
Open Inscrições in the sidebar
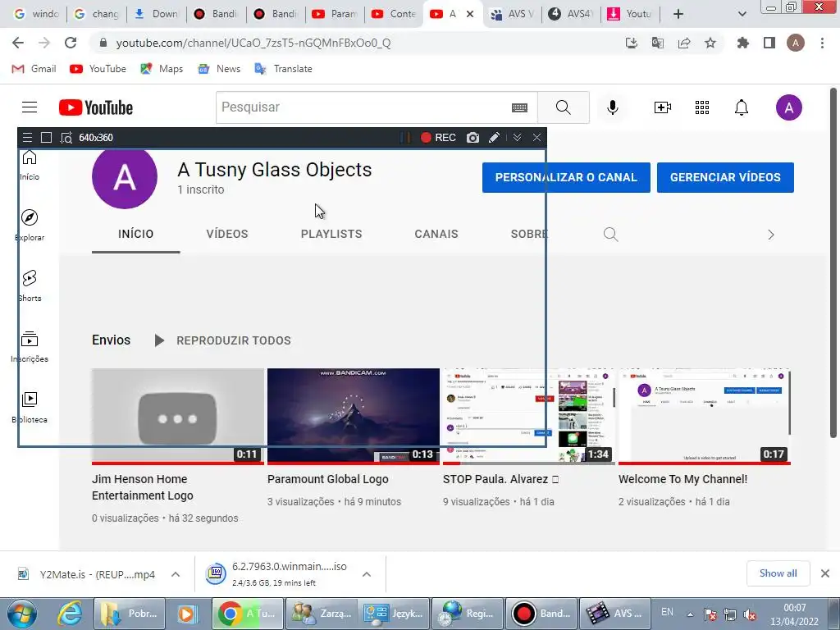point(30,347)
